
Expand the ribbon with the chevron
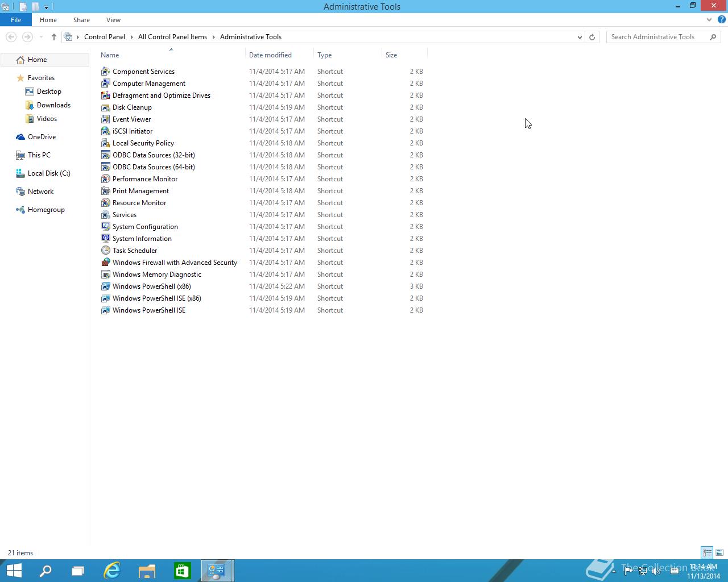point(709,20)
